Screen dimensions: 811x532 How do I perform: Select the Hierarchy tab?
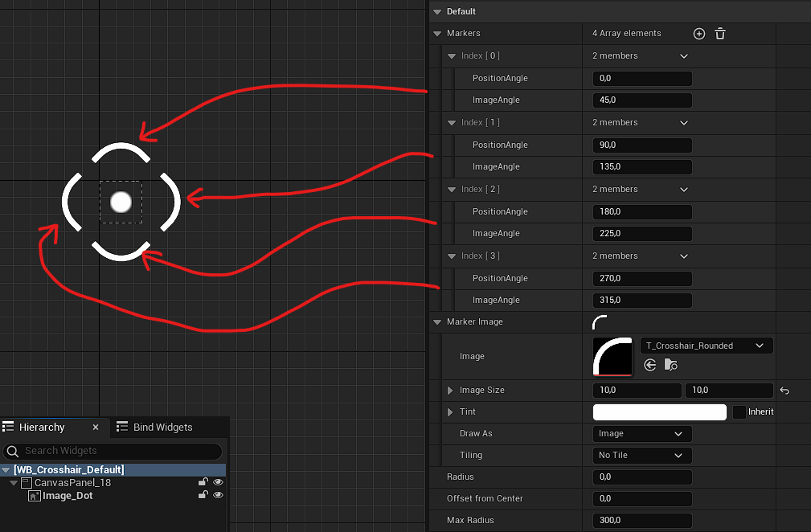point(41,428)
